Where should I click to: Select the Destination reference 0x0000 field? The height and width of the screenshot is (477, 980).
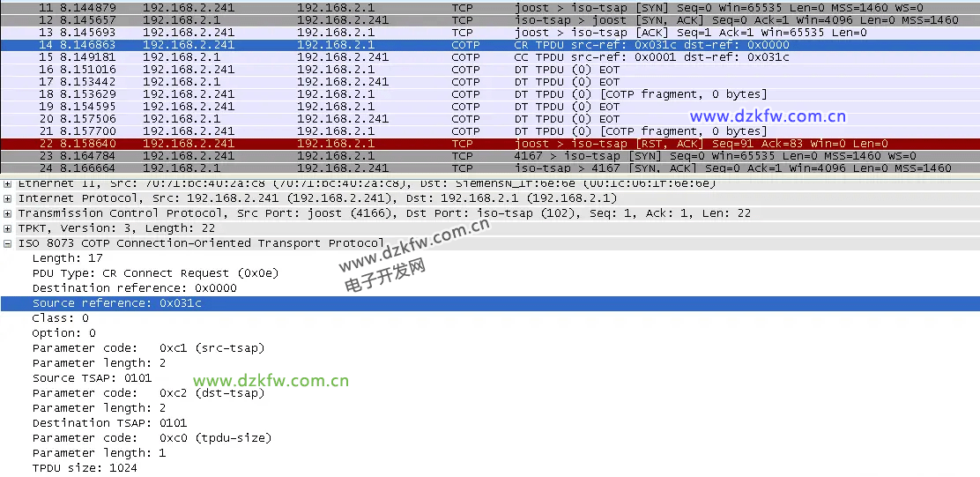(134, 288)
